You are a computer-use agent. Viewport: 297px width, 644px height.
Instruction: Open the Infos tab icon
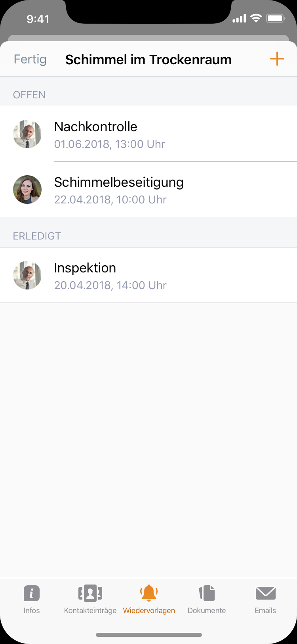pos(32,593)
